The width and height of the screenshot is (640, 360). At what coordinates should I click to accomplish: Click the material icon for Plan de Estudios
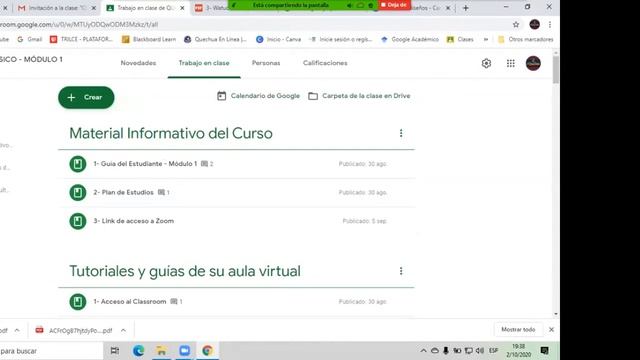coord(78,193)
